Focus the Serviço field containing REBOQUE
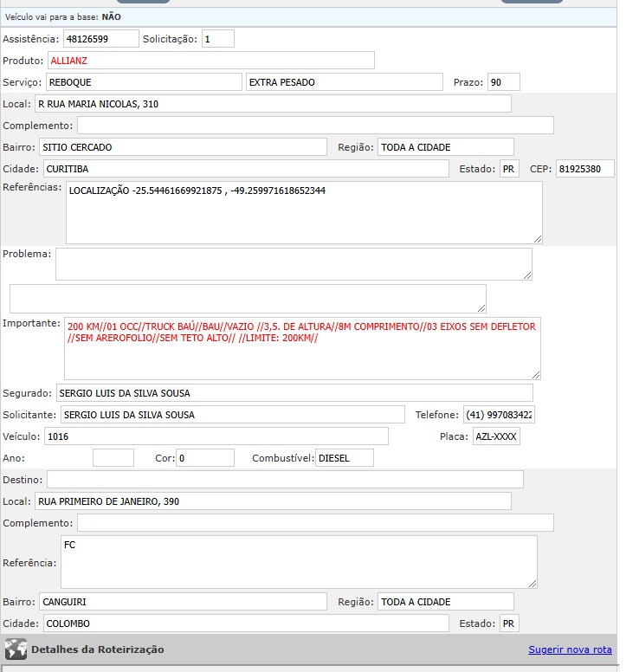Screen dimensions: 639x672 (x=143, y=82)
